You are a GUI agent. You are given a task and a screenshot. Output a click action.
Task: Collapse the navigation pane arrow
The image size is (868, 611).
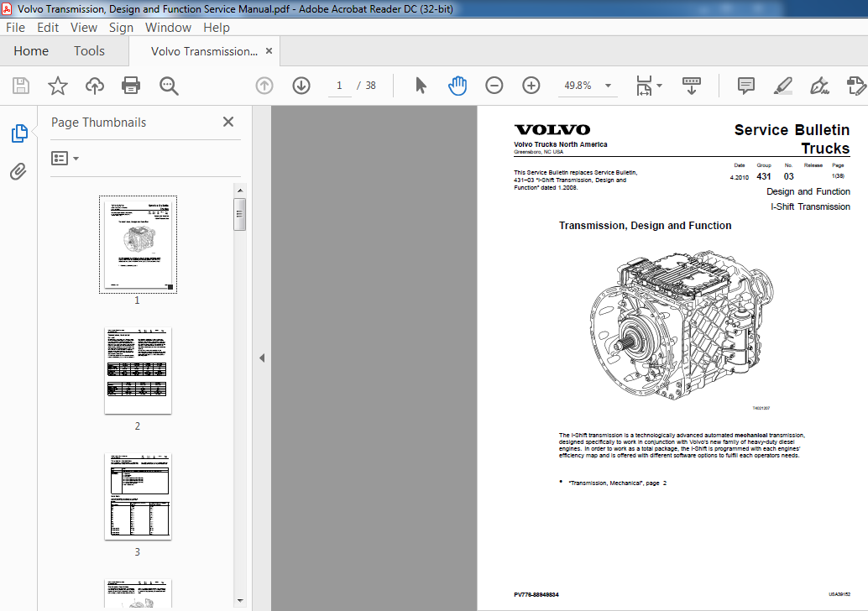262,358
